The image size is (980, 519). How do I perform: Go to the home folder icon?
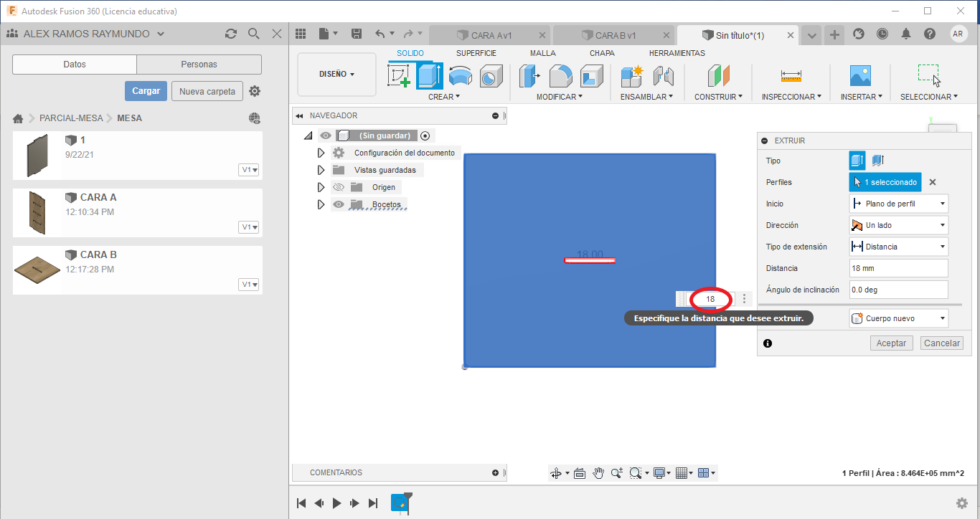[x=19, y=118]
